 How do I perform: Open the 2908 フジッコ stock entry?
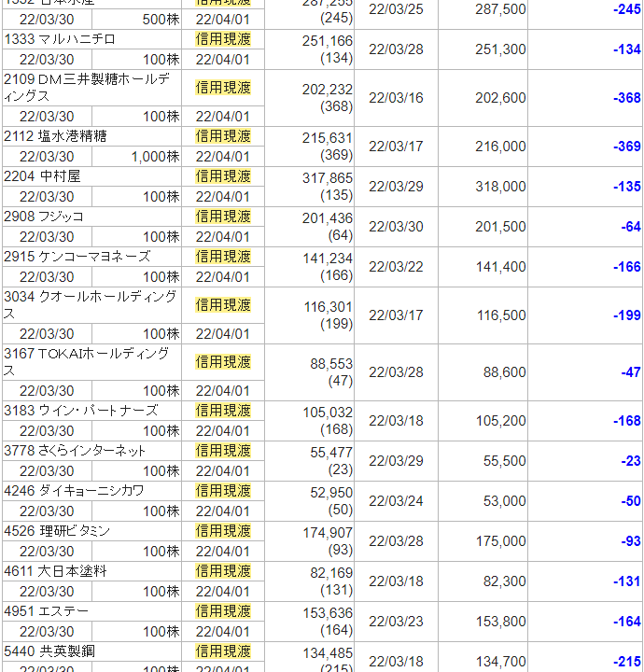pos(44,217)
